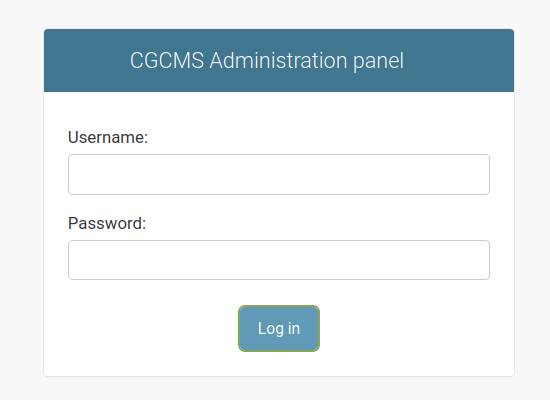Click the CGCMS Administration panel title
Image resolution: width=550 pixels, height=400 pixels.
click(x=267, y=61)
